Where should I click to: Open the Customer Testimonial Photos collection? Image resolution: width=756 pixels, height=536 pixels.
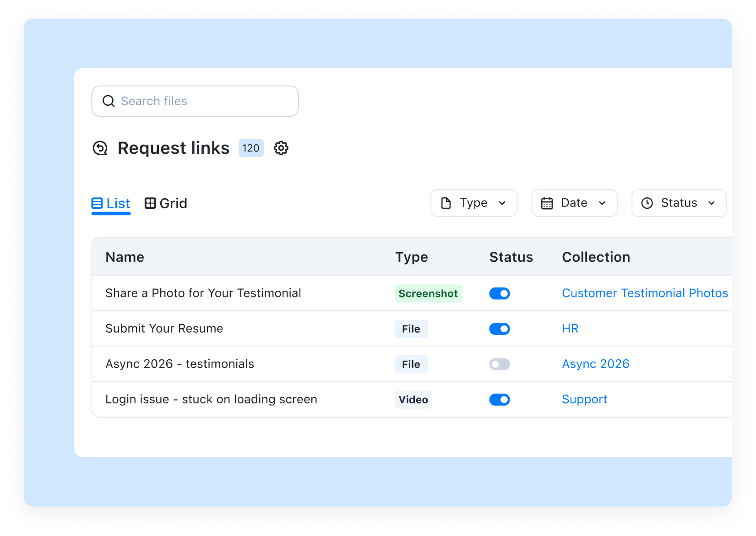(645, 293)
